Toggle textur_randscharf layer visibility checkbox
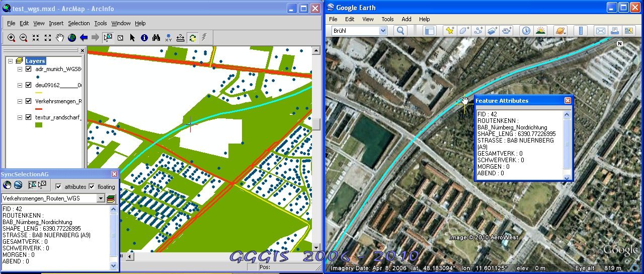 tap(29, 117)
